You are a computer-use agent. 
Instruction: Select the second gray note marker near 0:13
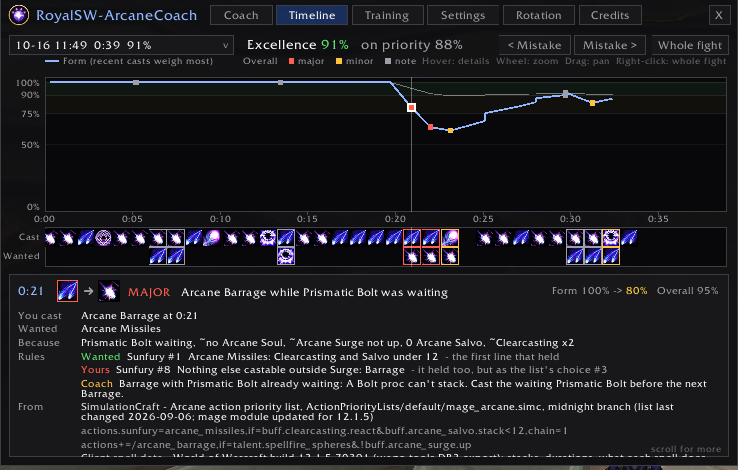[281, 83]
